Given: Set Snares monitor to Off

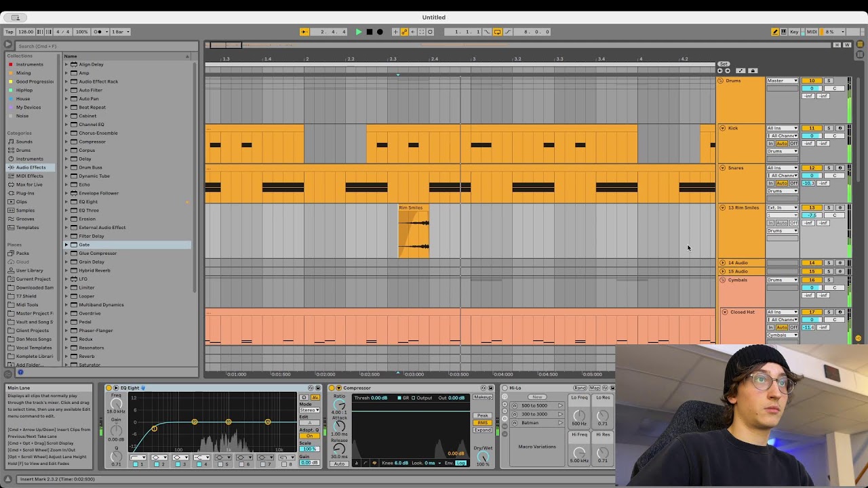Looking at the screenshot, I should (x=794, y=184).
